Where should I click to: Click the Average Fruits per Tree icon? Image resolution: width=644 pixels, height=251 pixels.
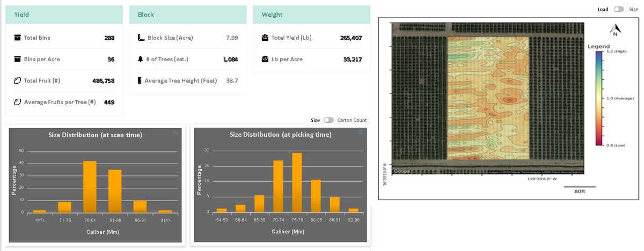point(17,102)
